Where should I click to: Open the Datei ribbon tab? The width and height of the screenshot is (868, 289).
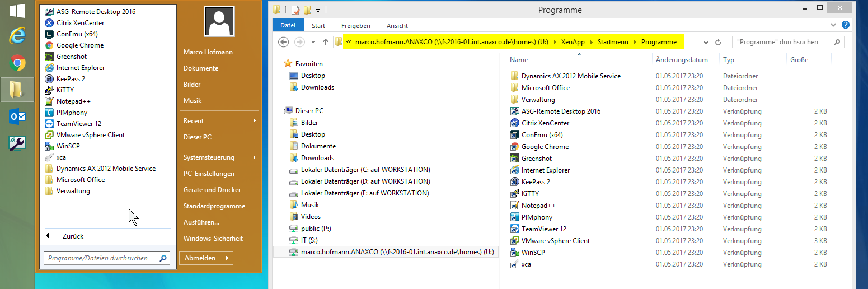tap(288, 26)
